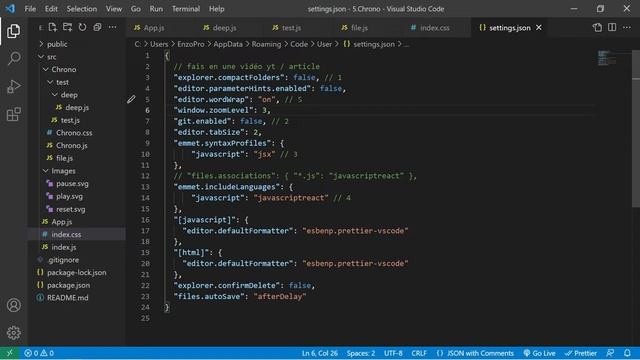The height and width of the screenshot is (360, 640).
Task: Open the View menu
Action: click(113, 9)
